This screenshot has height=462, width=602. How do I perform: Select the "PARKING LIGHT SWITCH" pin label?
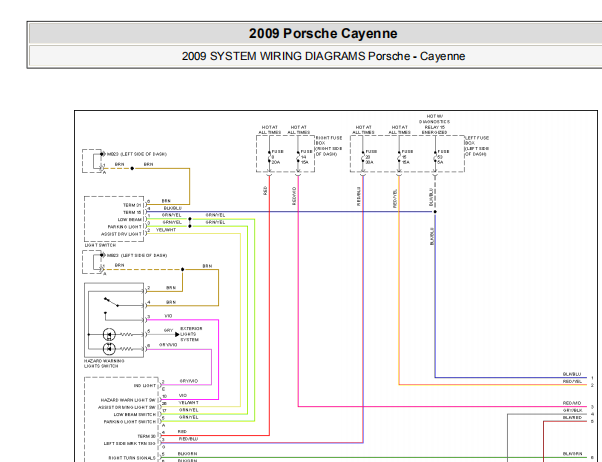[130, 422]
